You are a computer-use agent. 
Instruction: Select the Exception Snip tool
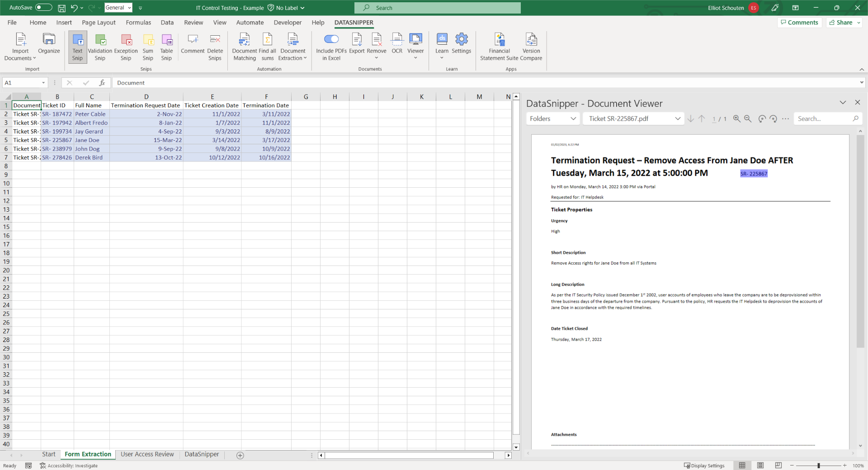coord(126,47)
